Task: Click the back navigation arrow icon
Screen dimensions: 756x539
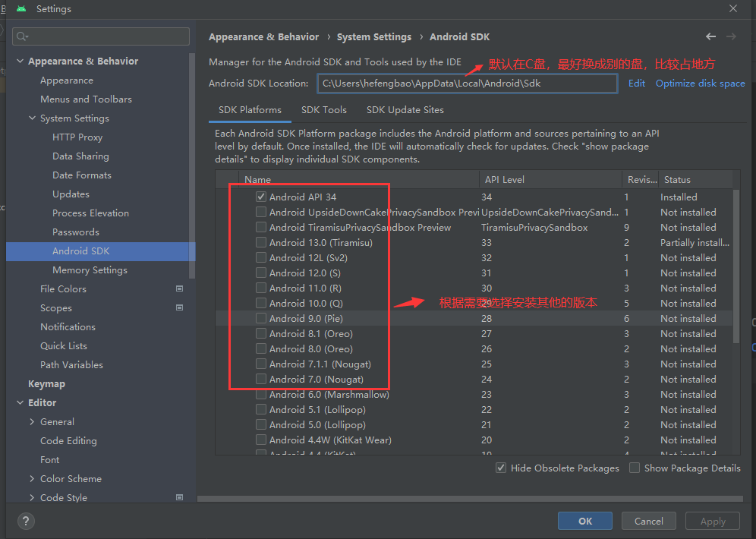Action: (710, 36)
